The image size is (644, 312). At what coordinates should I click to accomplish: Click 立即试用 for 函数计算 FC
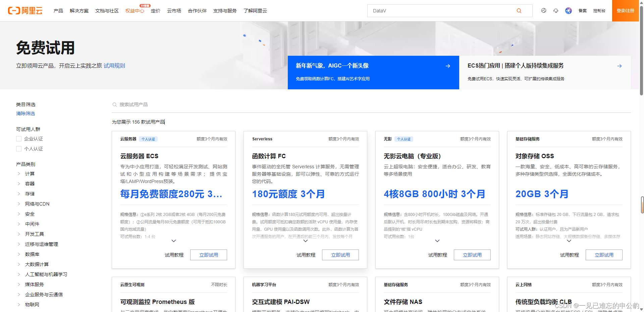[340, 255]
